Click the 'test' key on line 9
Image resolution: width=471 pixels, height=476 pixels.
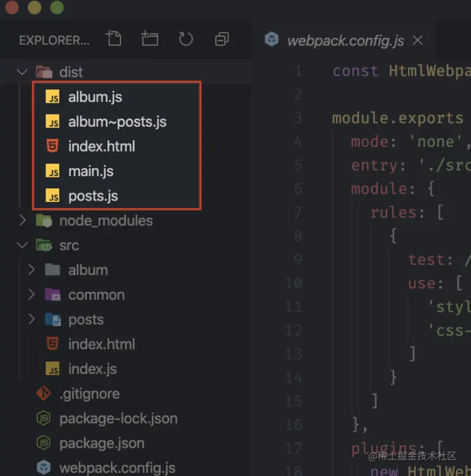pos(426,259)
